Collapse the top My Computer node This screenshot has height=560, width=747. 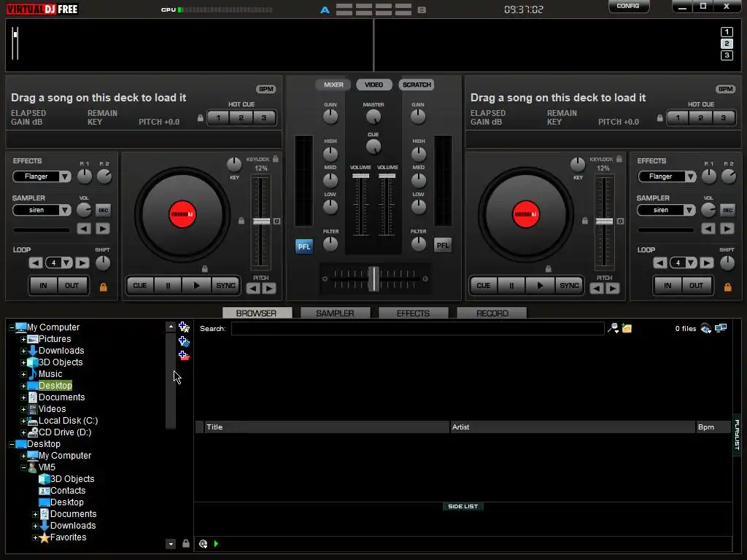click(x=12, y=327)
